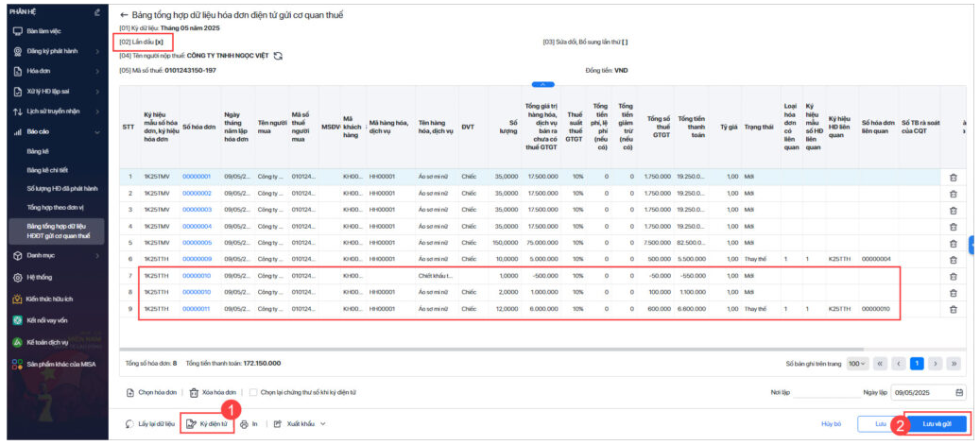
Task: Click the Ký điện tử signing icon
Action: pos(191,424)
